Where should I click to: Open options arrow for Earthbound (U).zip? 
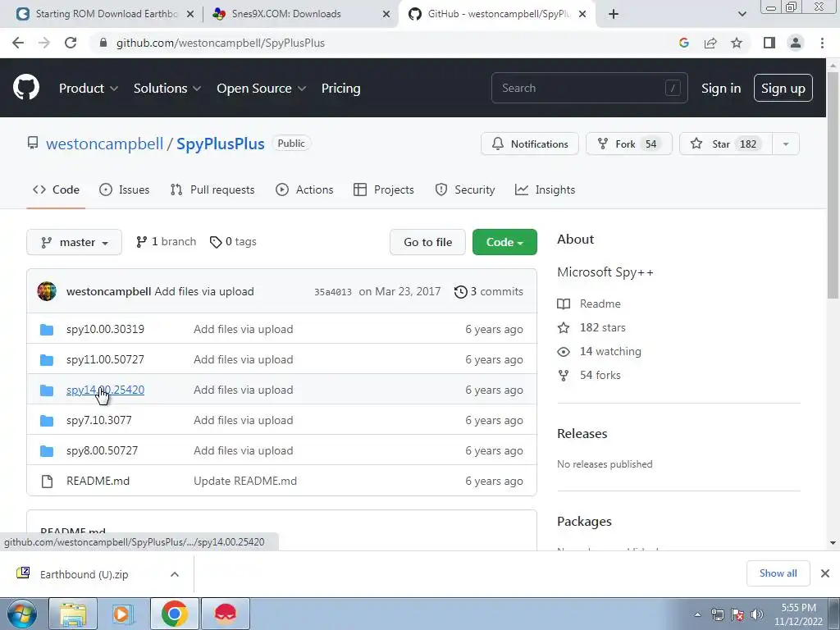pyautogui.click(x=175, y=574)
